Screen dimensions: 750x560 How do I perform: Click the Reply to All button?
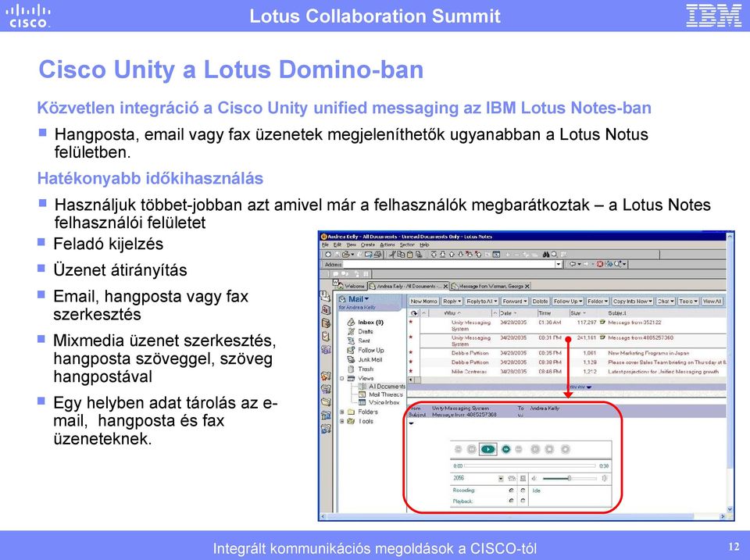click(x=482, y=301)
